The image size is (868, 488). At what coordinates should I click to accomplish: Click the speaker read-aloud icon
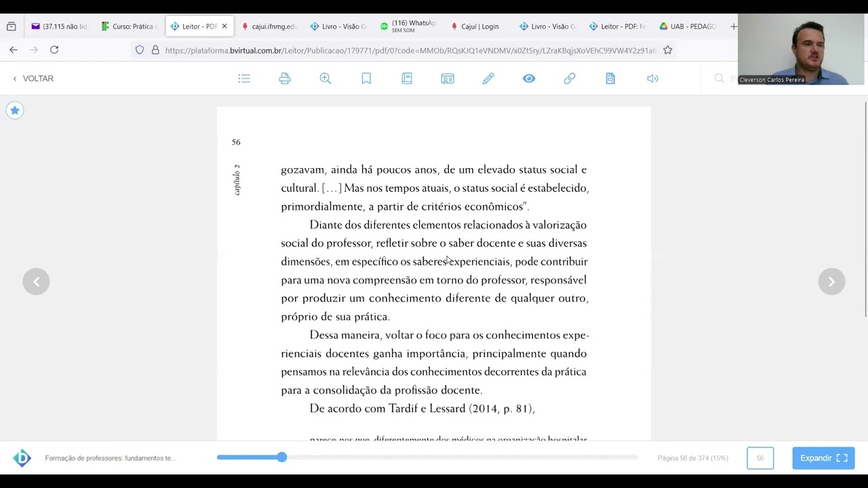coord(652,79)
